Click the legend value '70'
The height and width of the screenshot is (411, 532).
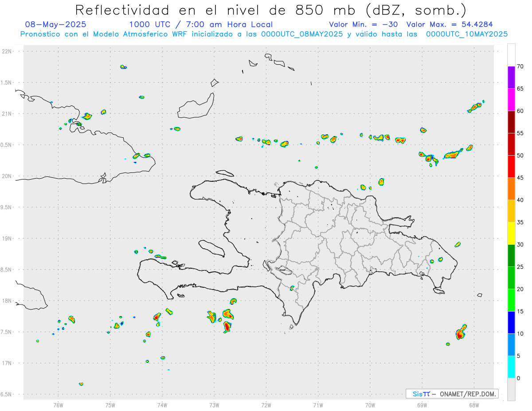click(x=520, y=67)
